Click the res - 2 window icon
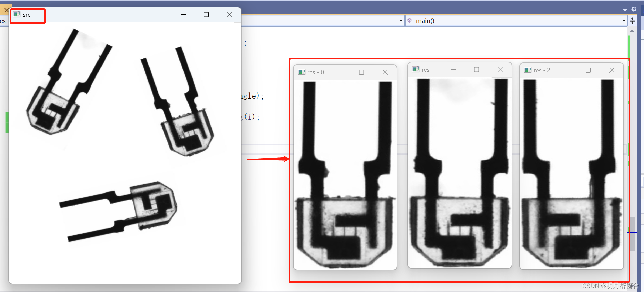This screenshot has height=292, width=644. [528, 70]
